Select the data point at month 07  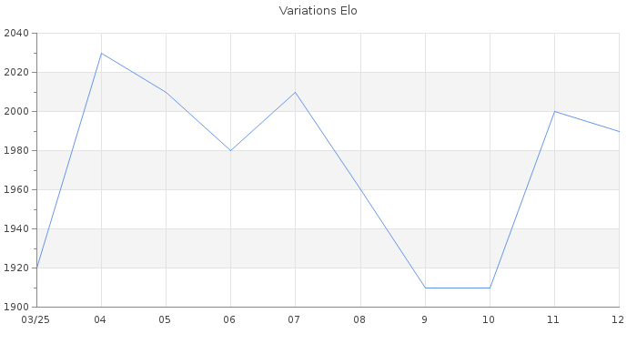[x=295, y=92]
